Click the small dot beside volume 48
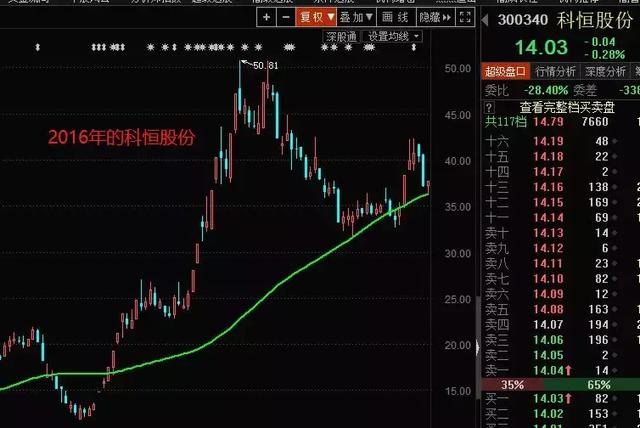The width and height of the screenshot is (640, 428). 614,141
